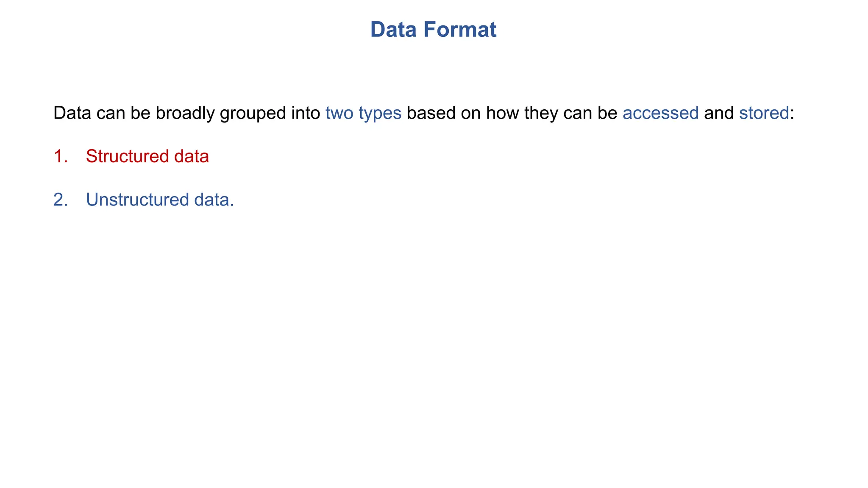Select the red "Structured data" item
The image size is (868, 488).
pos(147,156)
